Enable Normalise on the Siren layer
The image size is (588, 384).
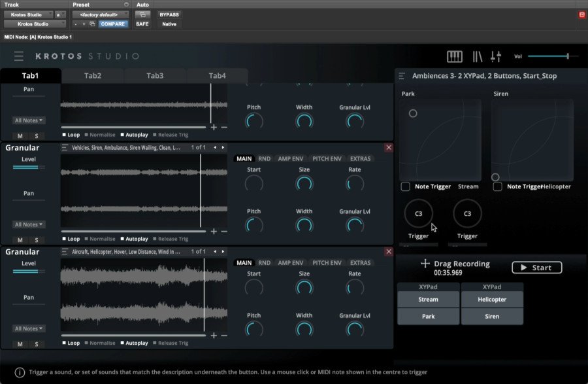[x=100, y=239]
